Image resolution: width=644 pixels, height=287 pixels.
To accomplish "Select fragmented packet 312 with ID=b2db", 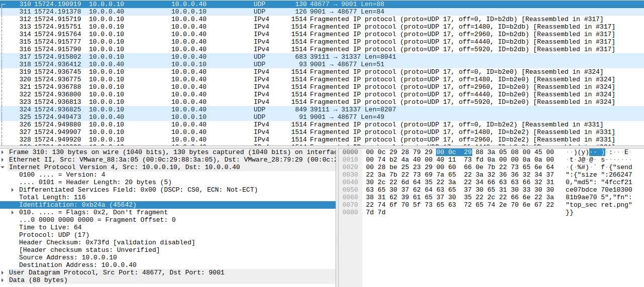I will click(201, 19).
